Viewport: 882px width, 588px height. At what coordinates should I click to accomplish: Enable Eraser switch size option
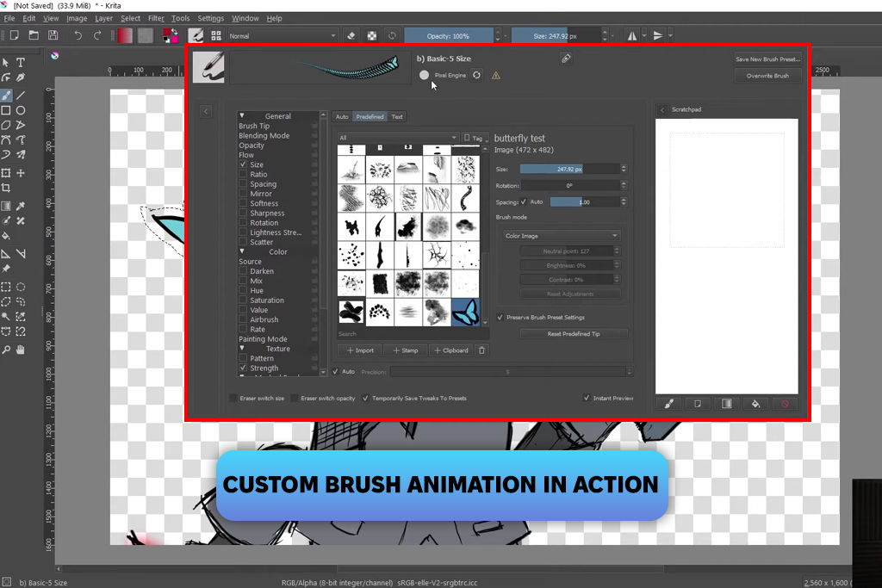pyautogui.click(x=233, y=398)
